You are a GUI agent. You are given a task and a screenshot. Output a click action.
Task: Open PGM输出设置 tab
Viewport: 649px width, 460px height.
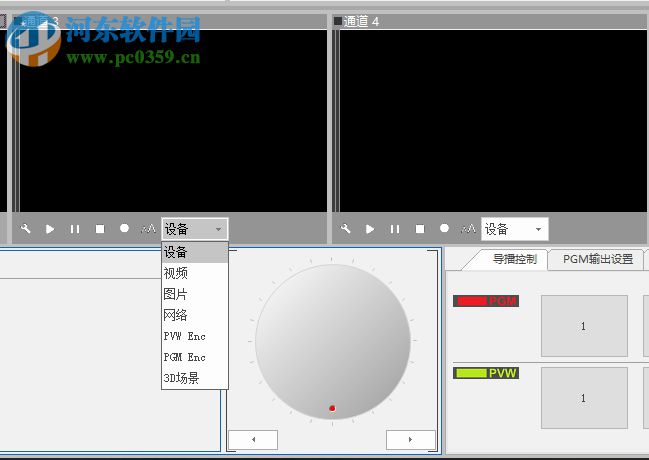point(598,259)
